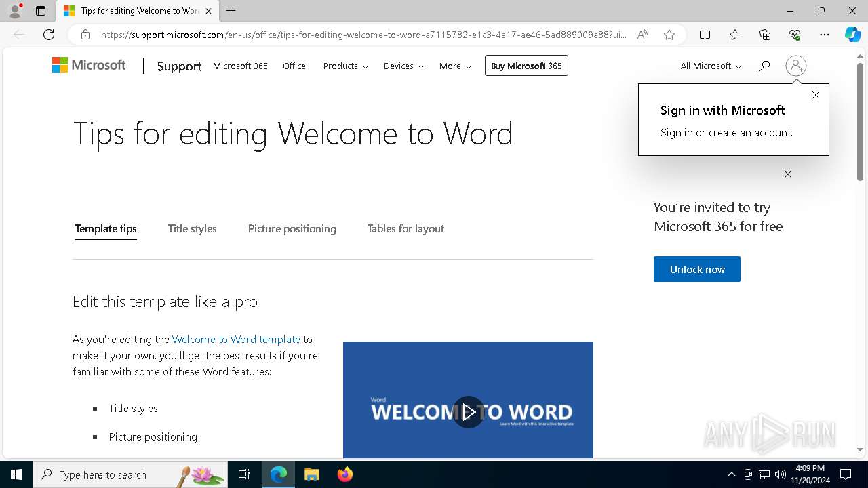Open File Explorer from the taskbar
Viewport: 868px width, 488px height.
pyautogui.click(x=312, y=474)
